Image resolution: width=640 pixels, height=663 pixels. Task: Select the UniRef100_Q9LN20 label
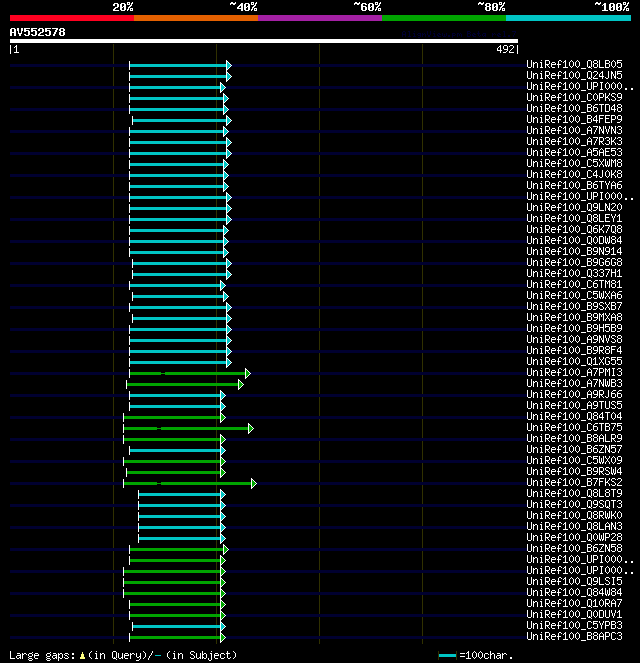coord(574,207)
